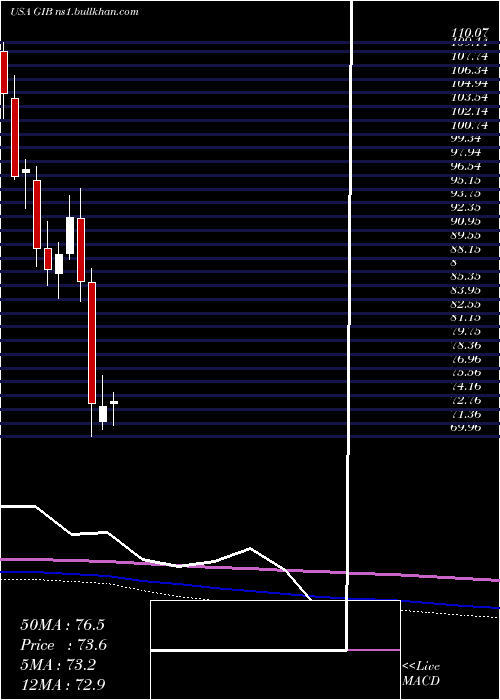Viewport: 500px width, 700px height.
Task: Select the Price : 73.6 readout
Action: pos(63,645)
